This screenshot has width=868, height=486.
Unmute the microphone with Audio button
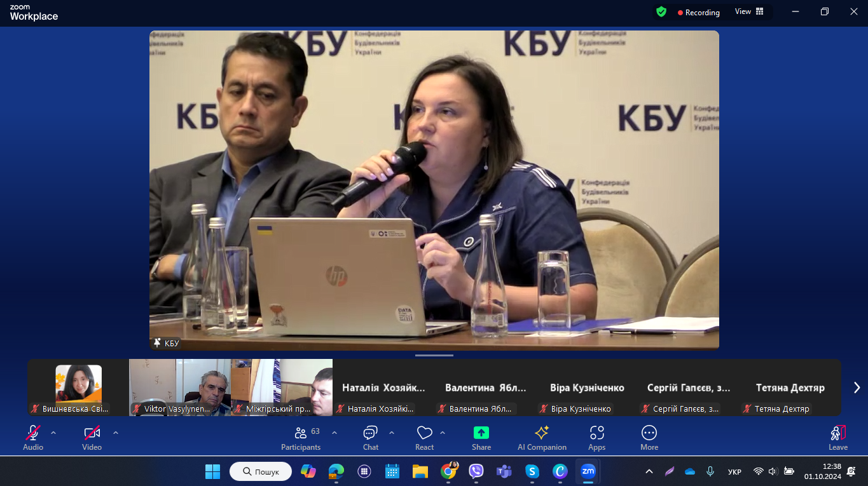point(33,438)
